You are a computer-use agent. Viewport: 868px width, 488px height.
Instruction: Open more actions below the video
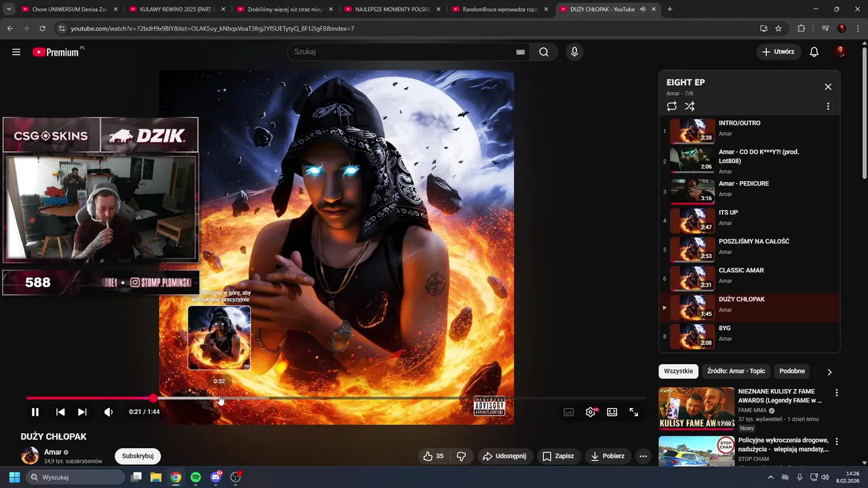[x=644, y=456]
